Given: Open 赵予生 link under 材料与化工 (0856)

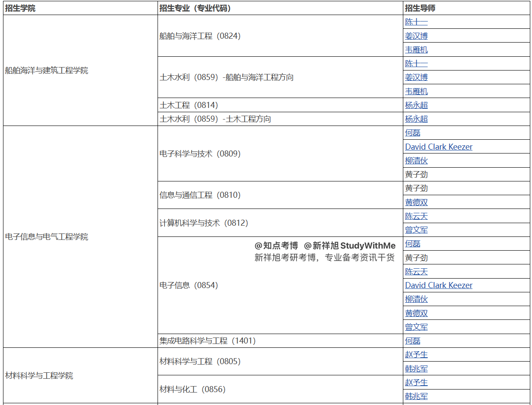Looking at the screenshot, I should pyautogui.click(x=416, y=382).
